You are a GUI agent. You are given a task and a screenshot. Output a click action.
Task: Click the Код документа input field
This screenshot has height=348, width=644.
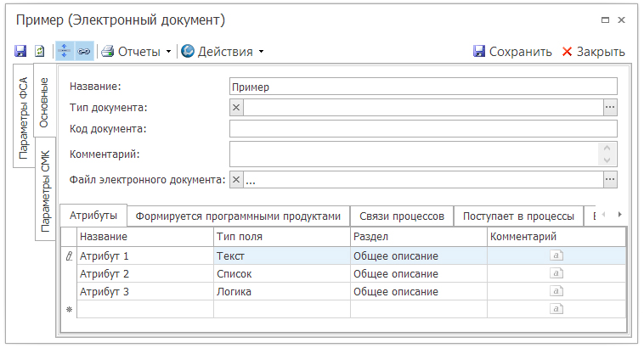point(422,129)
